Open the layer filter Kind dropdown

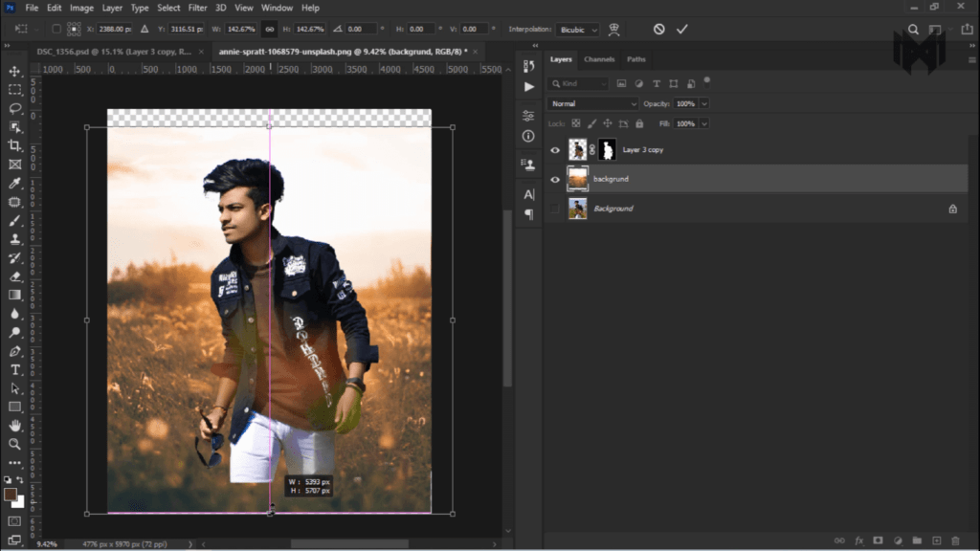tap(578, 84)
